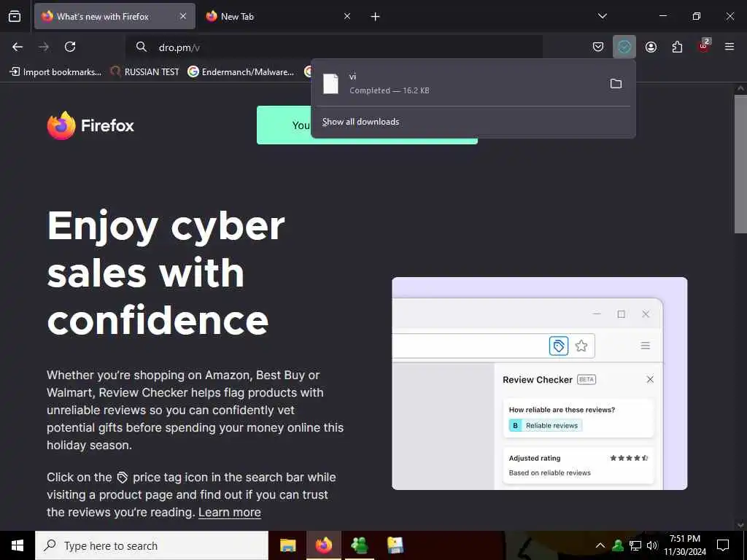Open the floppy disk taskbar app

click(x=395, y=545)
